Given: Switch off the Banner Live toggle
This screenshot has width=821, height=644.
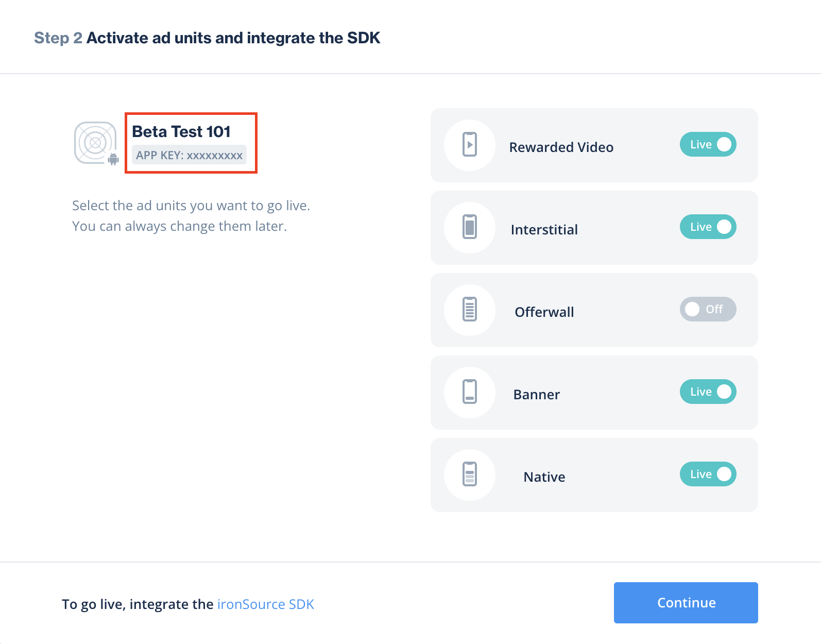Looking at the screenshot, I should (x=708, y=392).
